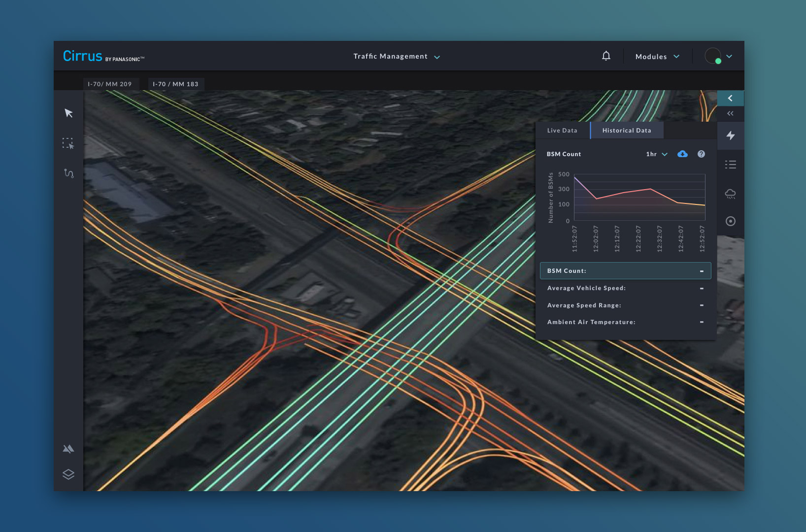Download BSM Count data via cloud icon
The image size is (806, 532).
pos(682,154)
